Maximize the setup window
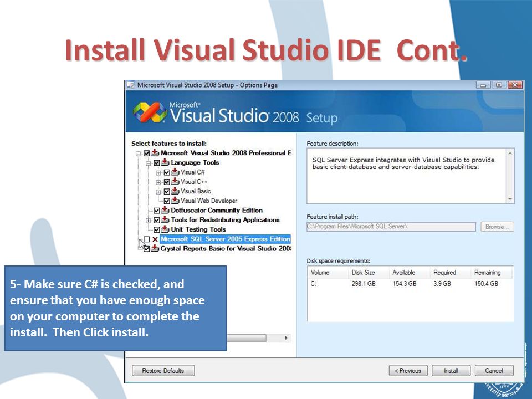This screenshot has height=399, width=532. (x=499, y=85)
